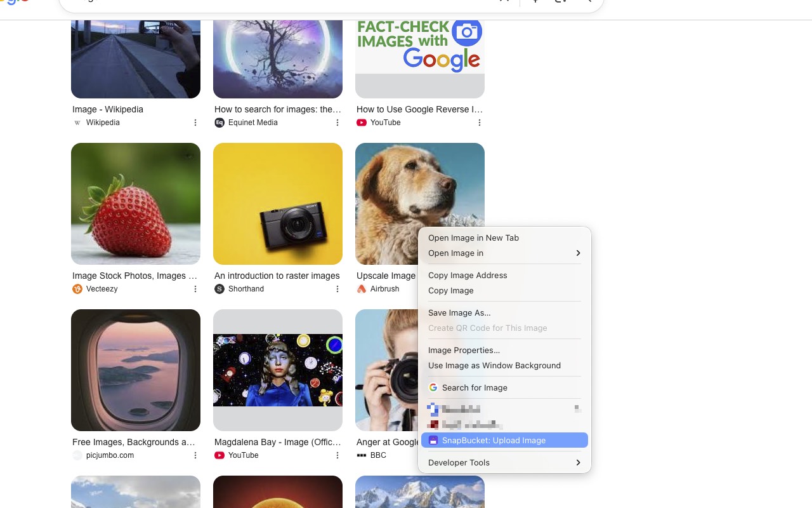Click the BBC favicon
Viewport: 812px width, 508px height.
(362, 455)
